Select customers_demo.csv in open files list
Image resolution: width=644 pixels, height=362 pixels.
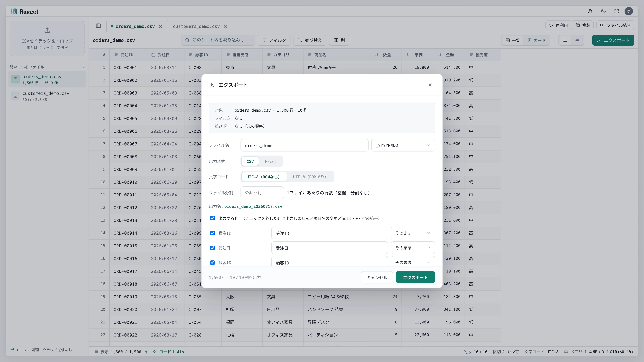pos(47,96)
